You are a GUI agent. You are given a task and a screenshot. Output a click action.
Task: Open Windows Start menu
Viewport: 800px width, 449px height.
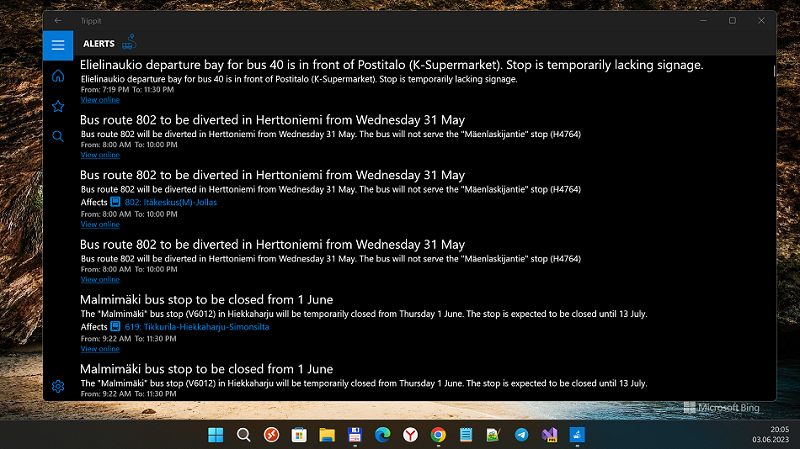[216, 435]
